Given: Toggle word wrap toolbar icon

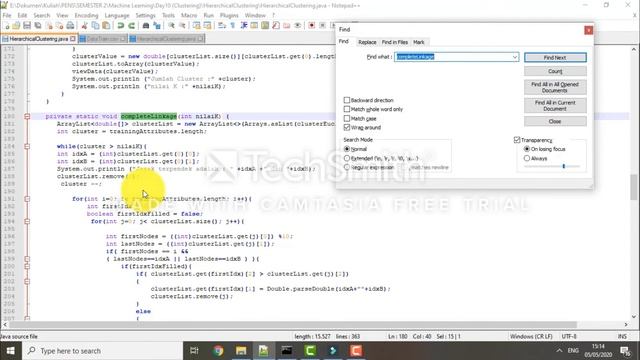Looking at the screenshot, I should coord(222,26).
